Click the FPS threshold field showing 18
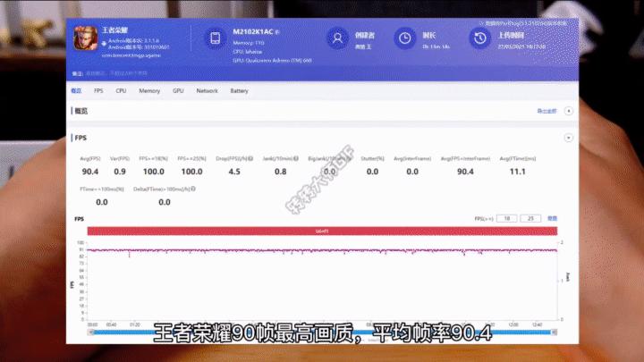 (x=507, y=218)
